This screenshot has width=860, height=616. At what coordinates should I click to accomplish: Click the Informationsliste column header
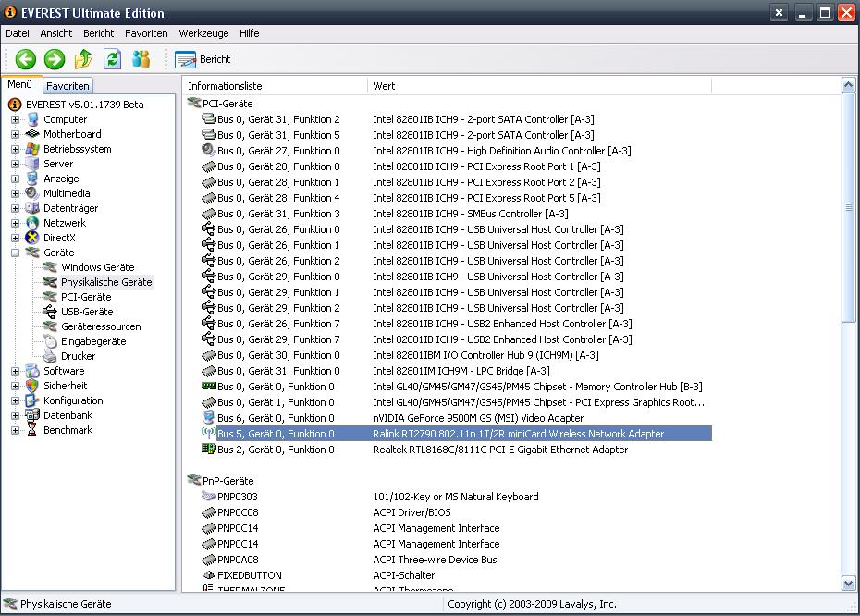(276, 86)
